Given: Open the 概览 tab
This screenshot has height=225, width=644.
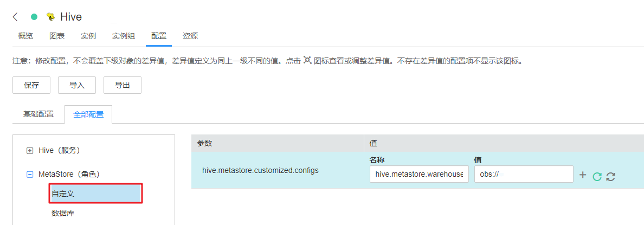Looking at the screenshot, I should 25,36.
